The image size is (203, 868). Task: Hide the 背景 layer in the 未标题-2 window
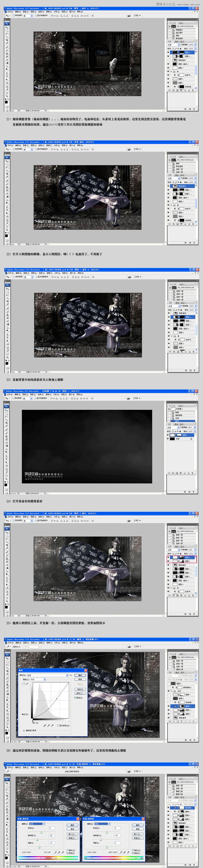click(168, 439)
